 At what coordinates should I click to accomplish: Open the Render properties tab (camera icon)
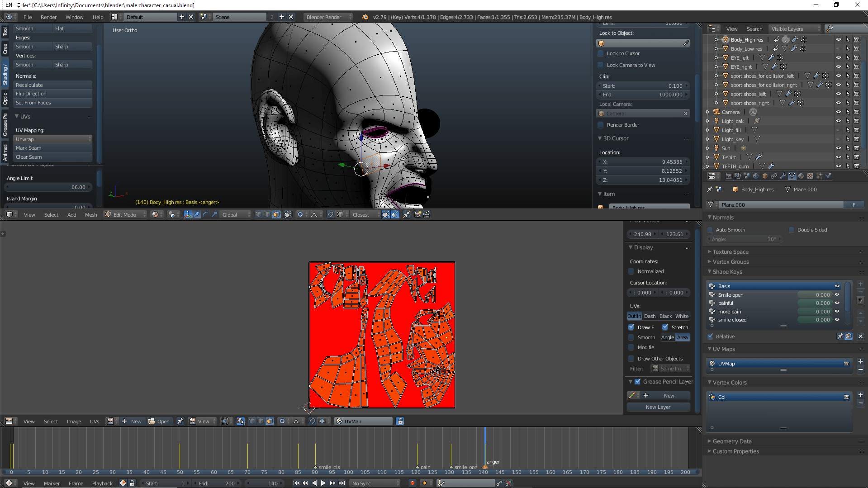(x=729, y=176)
